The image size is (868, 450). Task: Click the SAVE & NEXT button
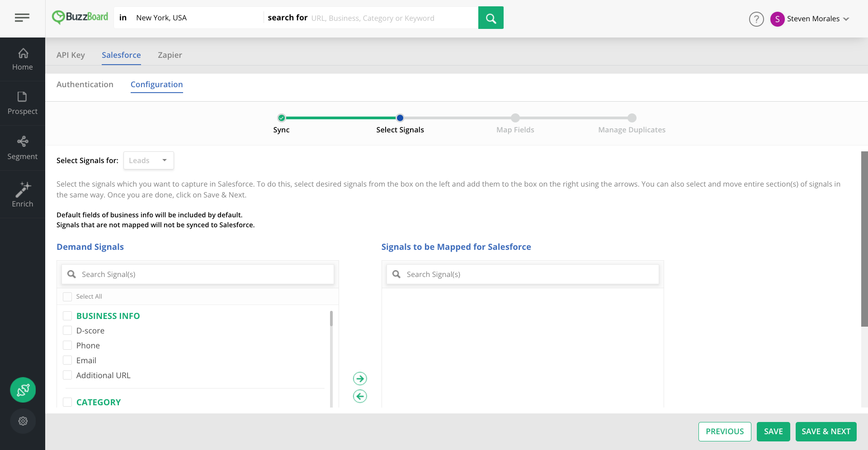826,431
